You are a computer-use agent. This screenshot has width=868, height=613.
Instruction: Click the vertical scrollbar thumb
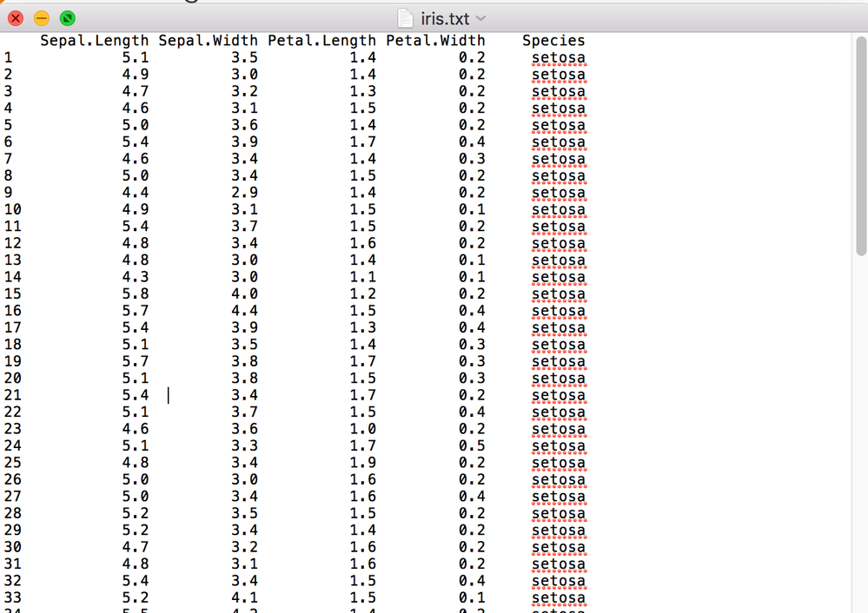coord(861,146)
